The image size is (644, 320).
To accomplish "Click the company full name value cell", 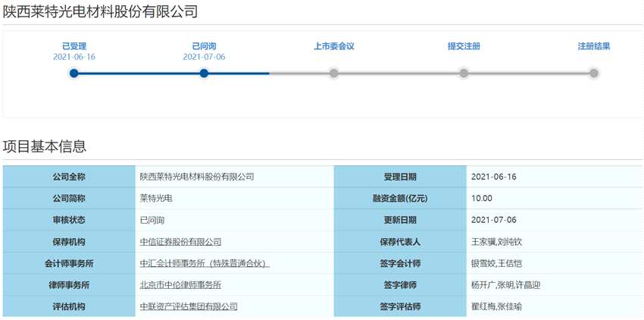I will (x=234, y=177).
